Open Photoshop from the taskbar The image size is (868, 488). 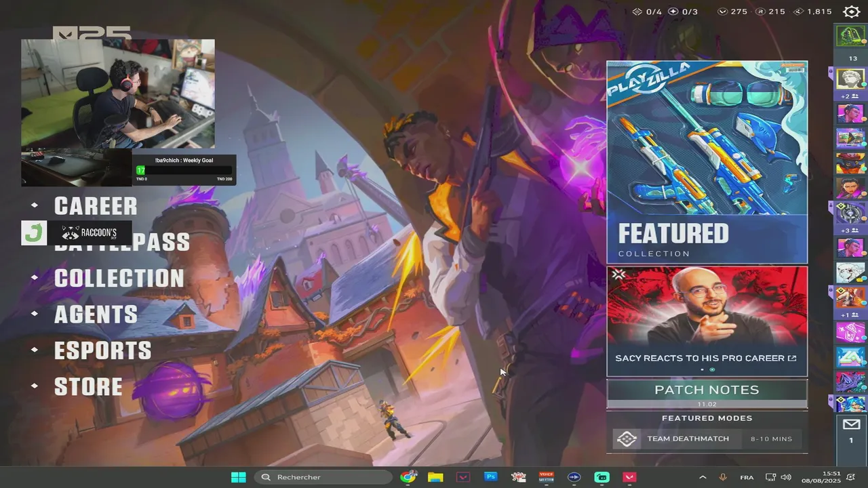click(491, 477)
